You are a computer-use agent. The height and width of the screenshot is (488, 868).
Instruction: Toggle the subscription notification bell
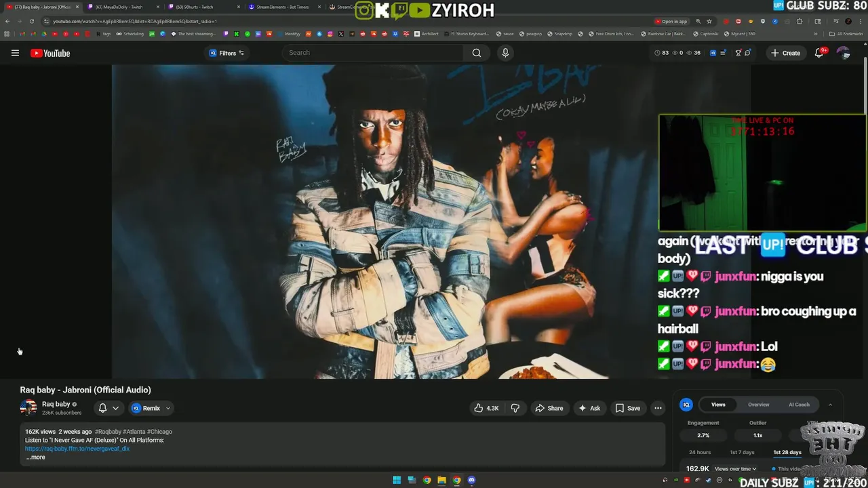click(102, 408)
